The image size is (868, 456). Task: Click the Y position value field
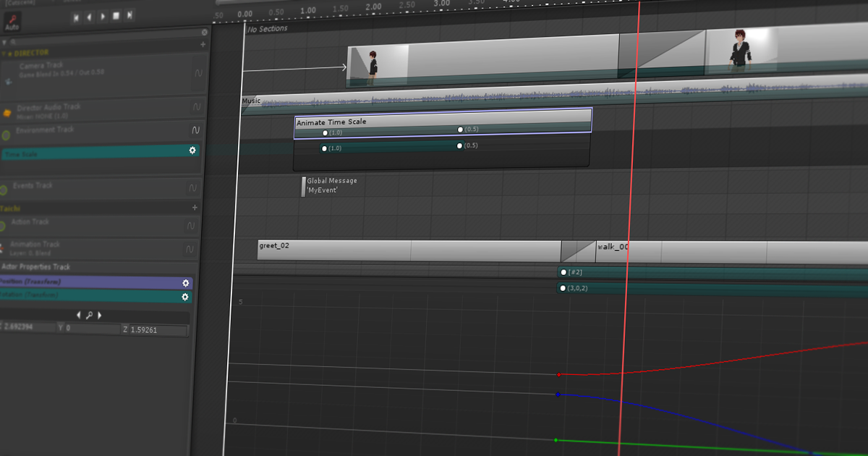92,329
